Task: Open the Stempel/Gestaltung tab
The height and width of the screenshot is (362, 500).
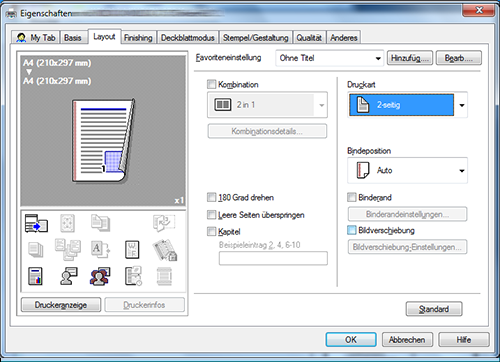Action: click(256, 38)
